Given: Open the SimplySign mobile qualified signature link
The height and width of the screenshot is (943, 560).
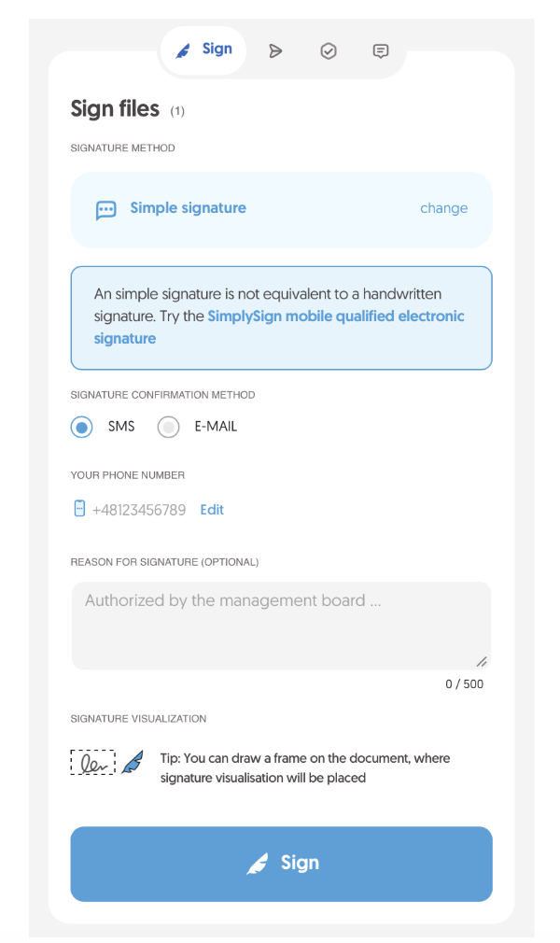Looking at the screenshot, I should [x=335, y=317].
